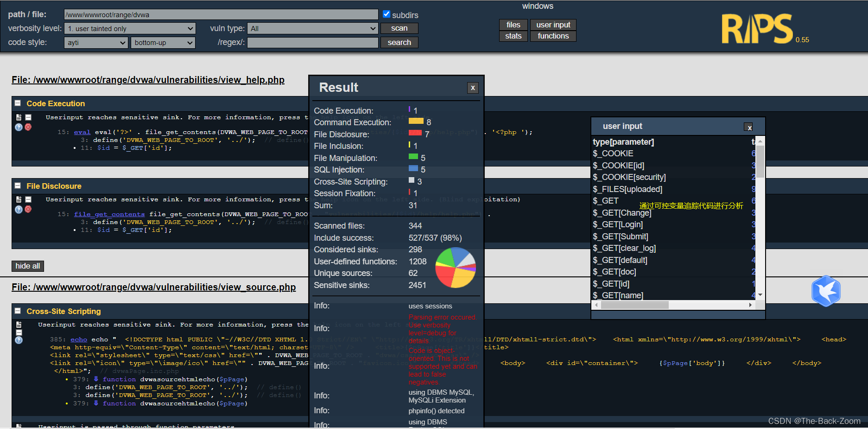Click the second blue arrow at line 379

tap(96, 403)
